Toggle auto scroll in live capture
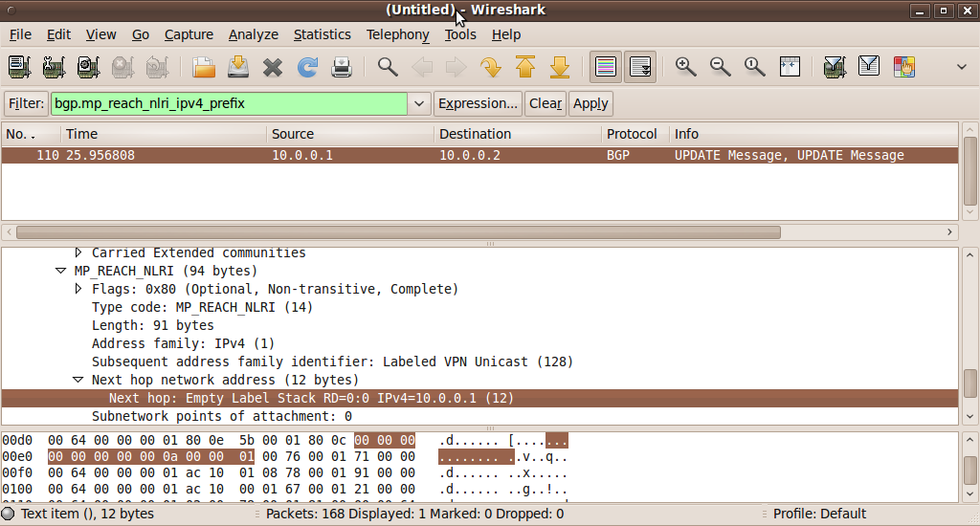This screenshot has height=526, width=980. (640, 67)
